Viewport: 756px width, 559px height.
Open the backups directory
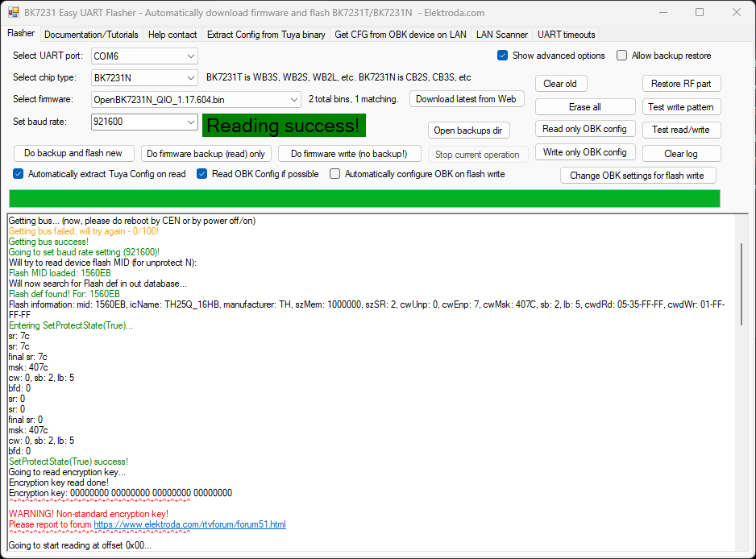click(x=468, y=130)
